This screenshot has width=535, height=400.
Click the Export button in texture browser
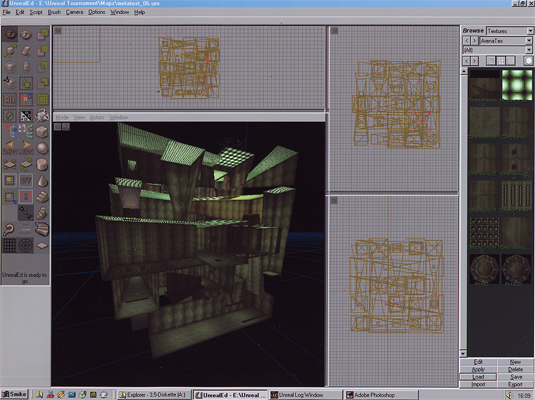tap(515, 385)
